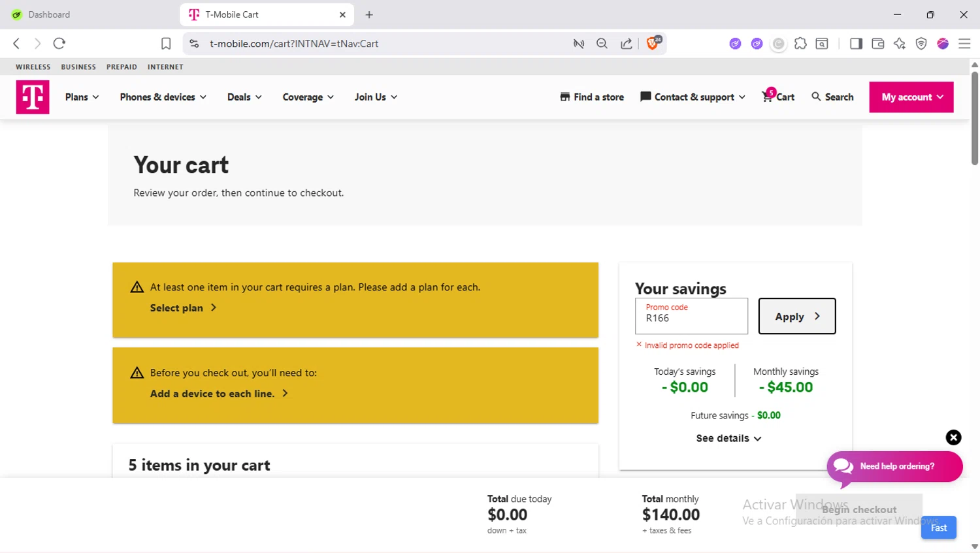Click the "$140.00" total monthly value

[x=671, y=514]
